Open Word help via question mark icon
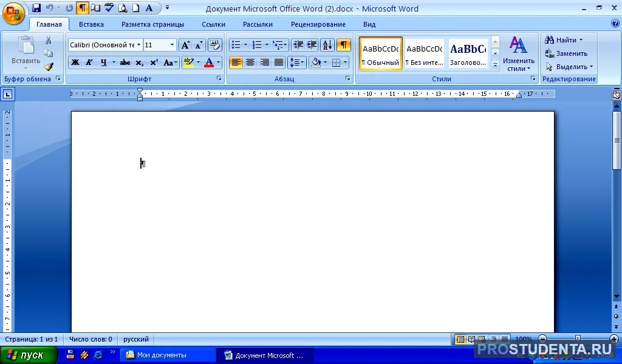 click(615, 24)
